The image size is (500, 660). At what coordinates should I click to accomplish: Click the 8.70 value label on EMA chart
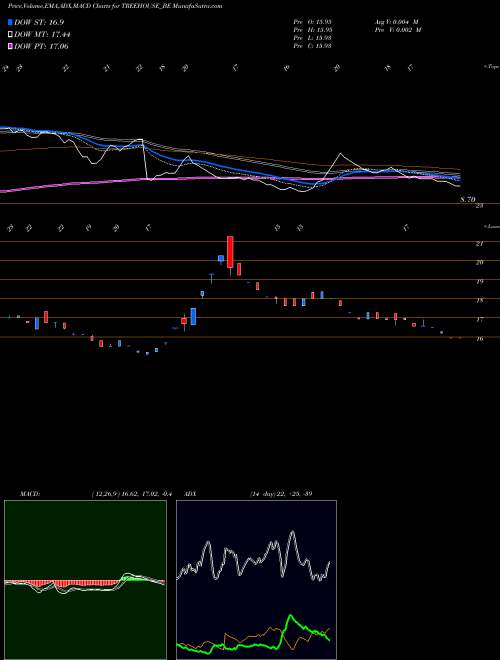point(468,200)
